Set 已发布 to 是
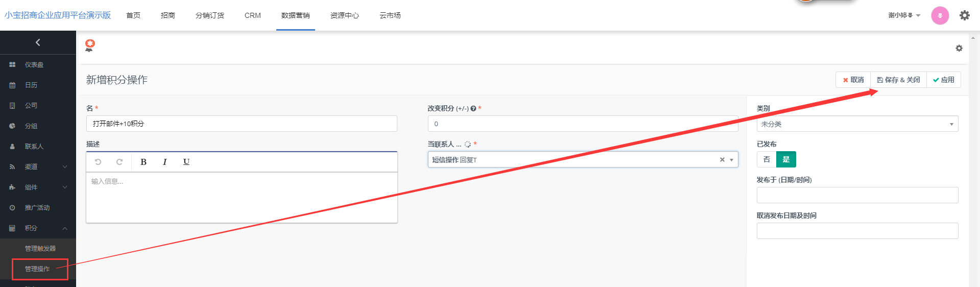 pyautogui.click(x=786, y=159)
